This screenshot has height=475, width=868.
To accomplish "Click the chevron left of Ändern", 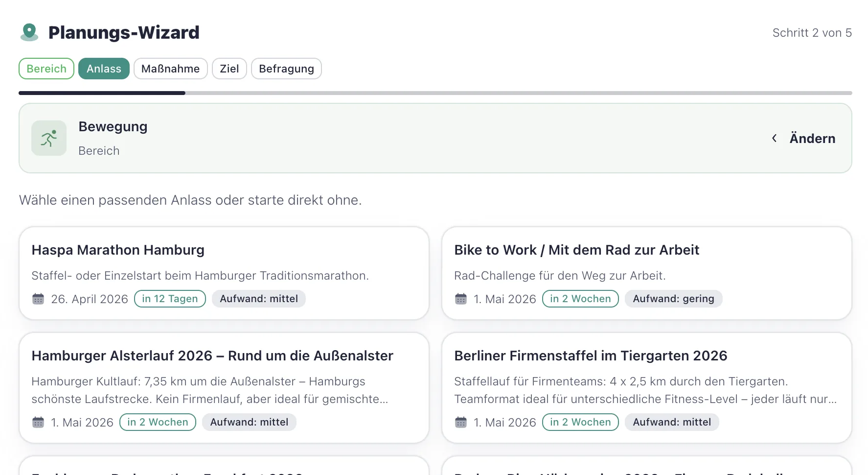I will [x=774, y=138].
